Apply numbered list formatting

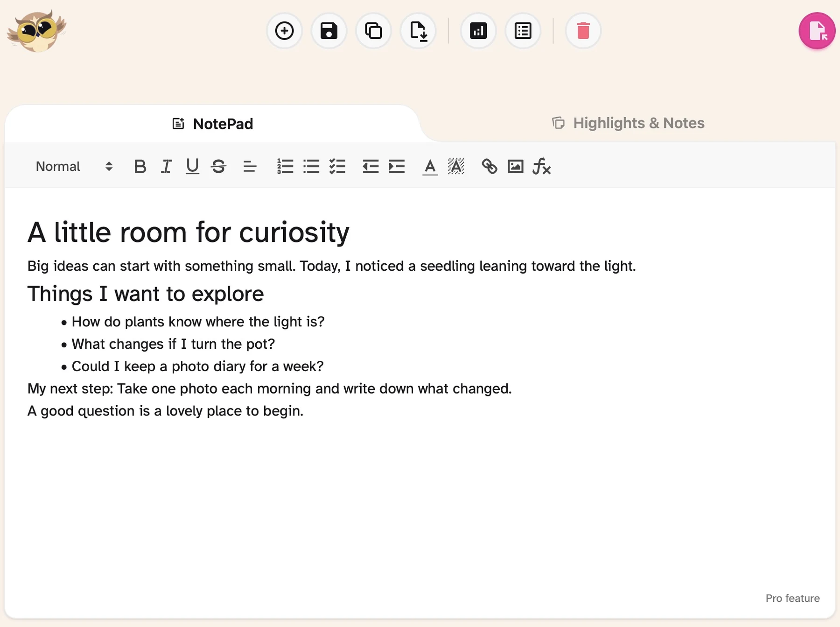[285, 166]
